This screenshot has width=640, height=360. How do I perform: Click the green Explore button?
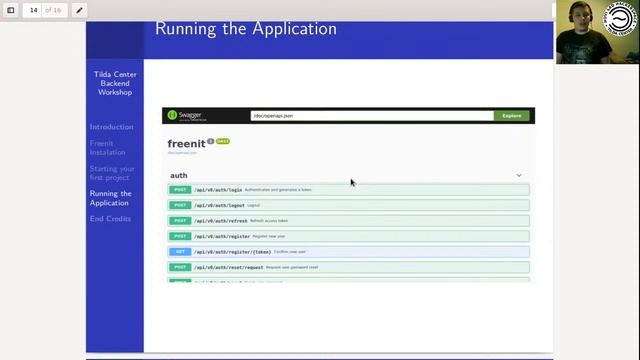(x=511, y=116)
